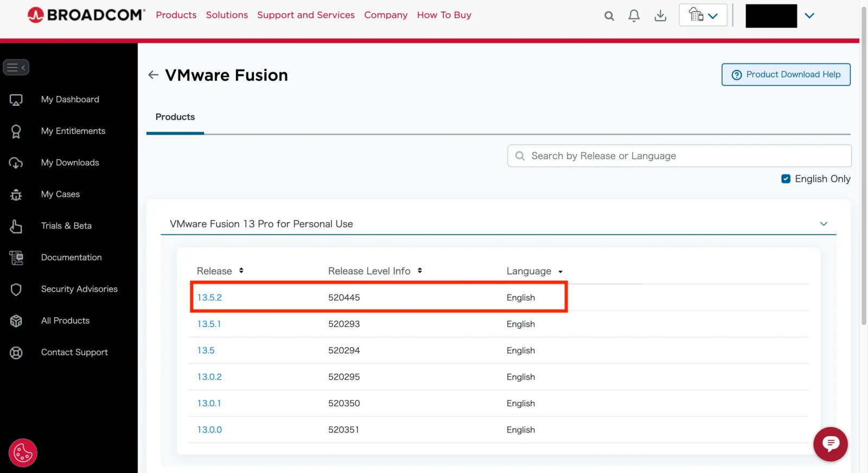
Task: Sort by Release column arrows
Action: tap(241, 270)
